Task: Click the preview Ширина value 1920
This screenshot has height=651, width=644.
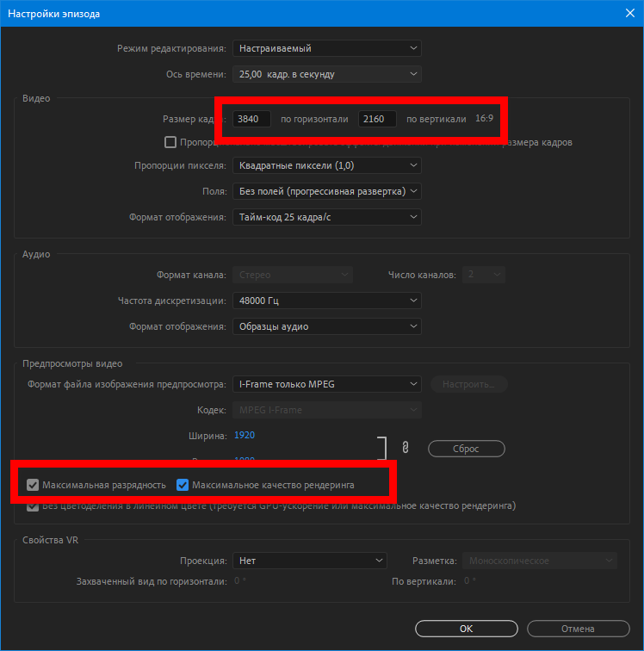Action: tap(245, 436)
